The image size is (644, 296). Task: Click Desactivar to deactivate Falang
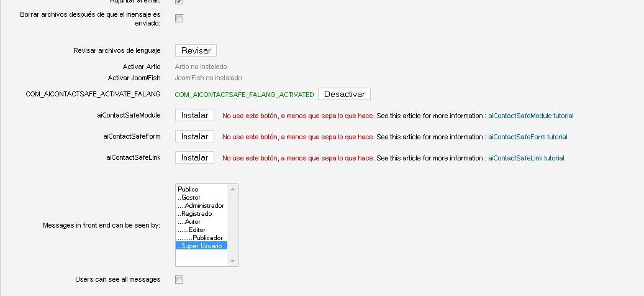[x=344, y=94]
